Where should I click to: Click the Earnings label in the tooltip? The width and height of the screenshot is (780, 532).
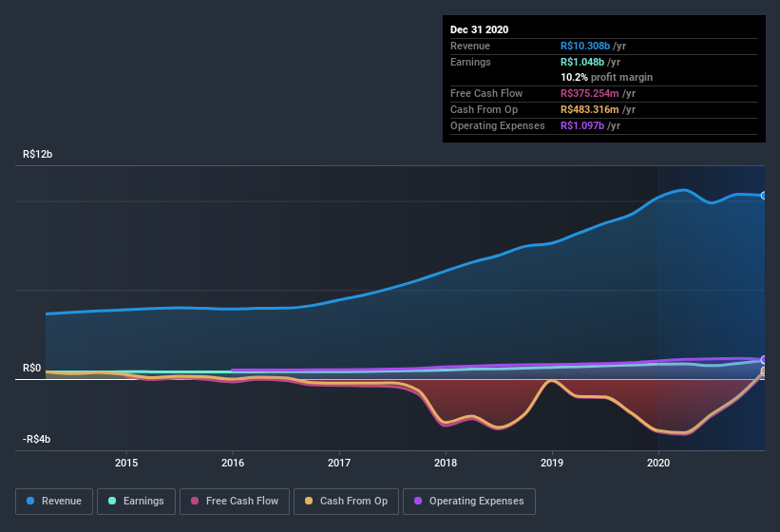pyautogui.click(x=470, y=62)
